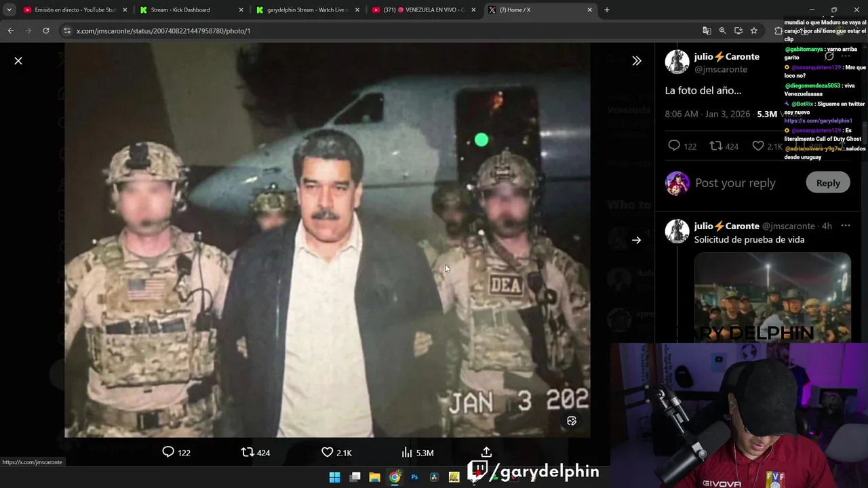Click the @oscarquintero129 'Mrc que loco' chat name

[x=816, y=68]
